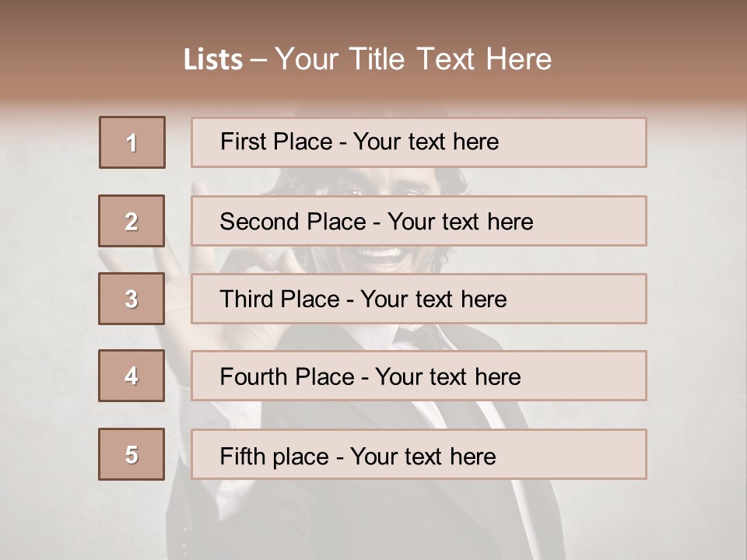Viewport: 747px width, 560px height.
Task: Click the Third Place text box
Action: [x=419, y=299]
